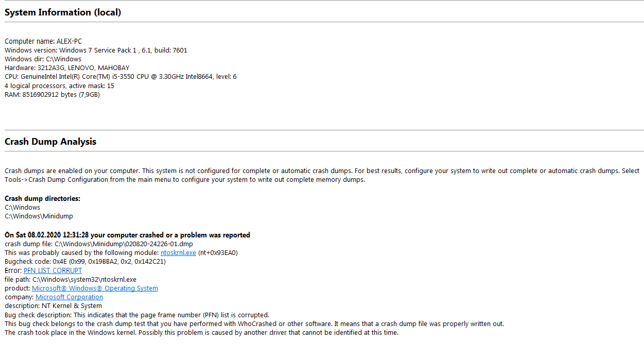Viewport: 644px width, 359px height.
Task: Click the Bugcheck code 0x4E line
Action: (x=85, y=262)
